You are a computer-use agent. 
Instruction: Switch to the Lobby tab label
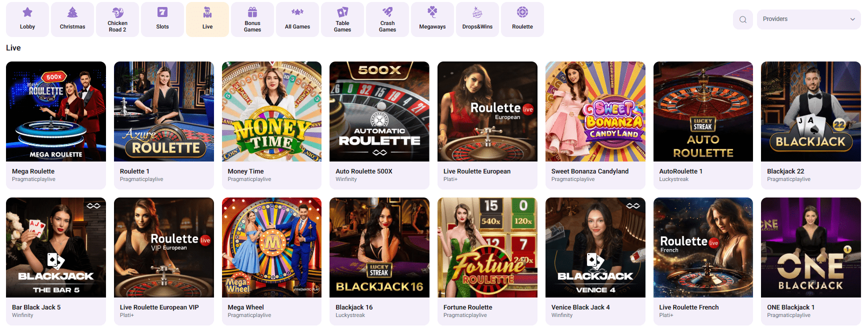[x=27, y=27]
